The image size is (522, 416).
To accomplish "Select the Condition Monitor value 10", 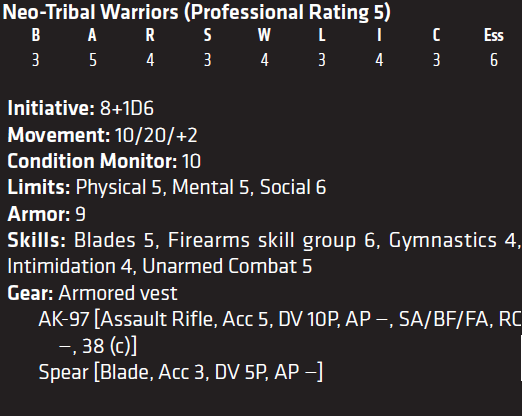I will (x=191, y=161).
